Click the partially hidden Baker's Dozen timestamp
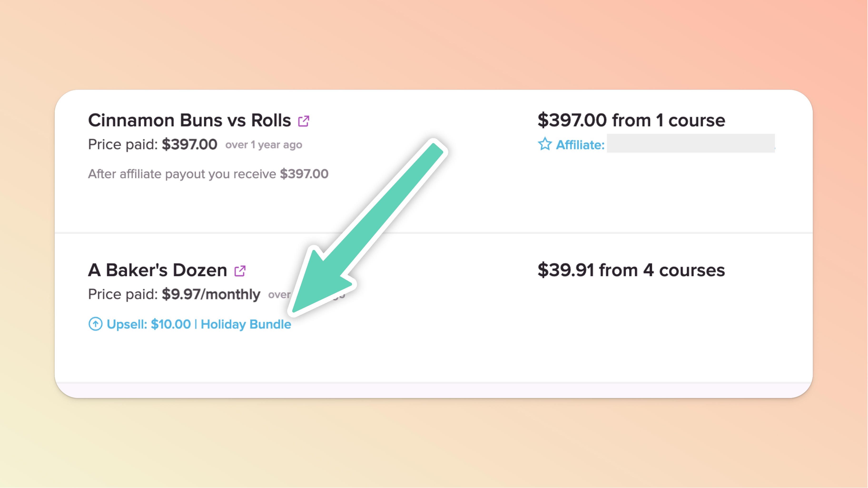868x488 pixels. click(279, 295)
